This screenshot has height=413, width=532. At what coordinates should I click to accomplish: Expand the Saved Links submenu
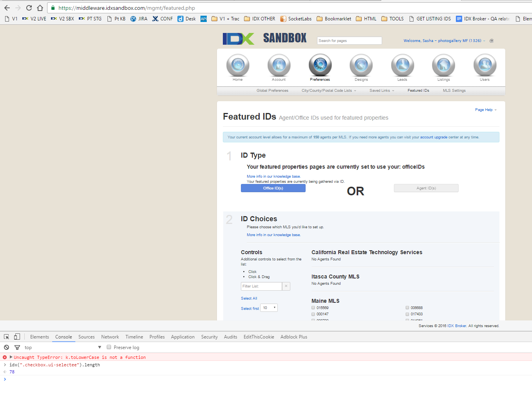(x=382, y=91)
